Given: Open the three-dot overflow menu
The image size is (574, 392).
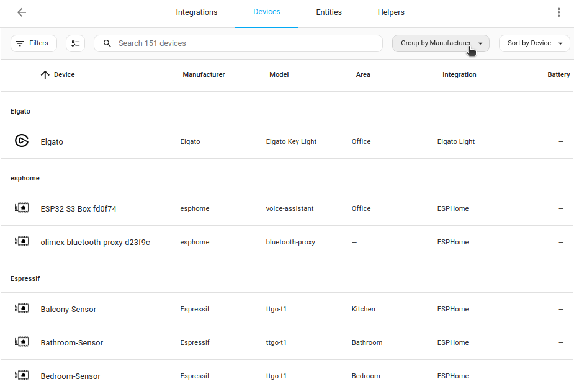Looking at the screenshot, I should click(558, 12).
